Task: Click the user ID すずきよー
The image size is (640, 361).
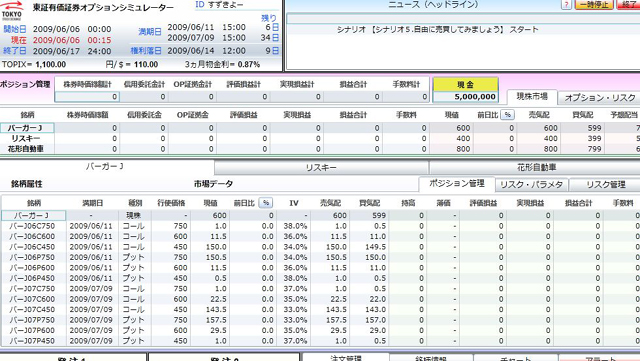Action: click(x=225, y=4)
